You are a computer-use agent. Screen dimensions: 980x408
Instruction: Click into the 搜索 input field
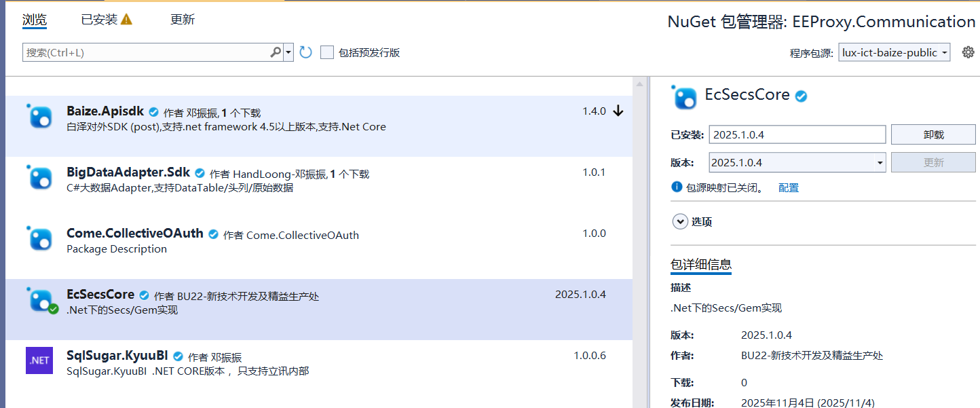(x=146, y=52)
